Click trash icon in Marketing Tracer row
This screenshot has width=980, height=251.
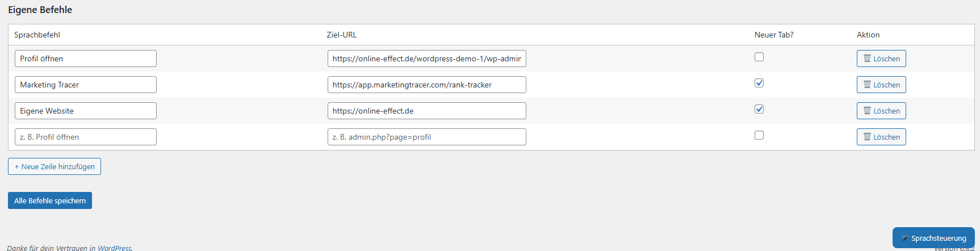(867, 85)
